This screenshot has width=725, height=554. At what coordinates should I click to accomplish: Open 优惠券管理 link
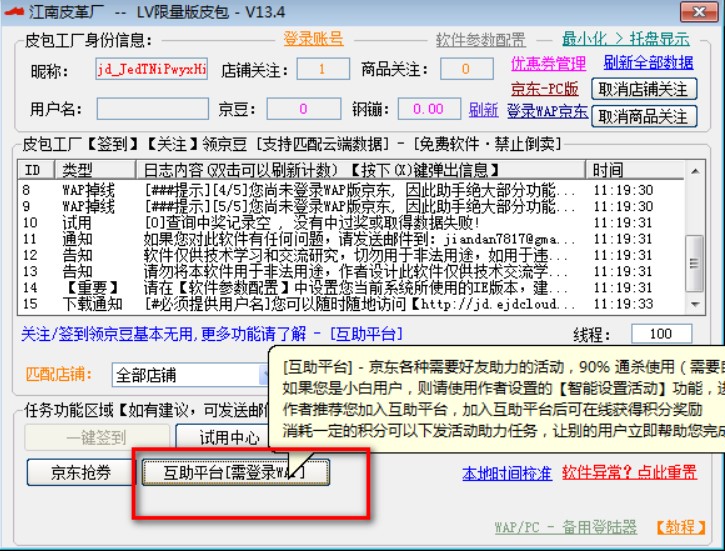[x=548, y=63]
